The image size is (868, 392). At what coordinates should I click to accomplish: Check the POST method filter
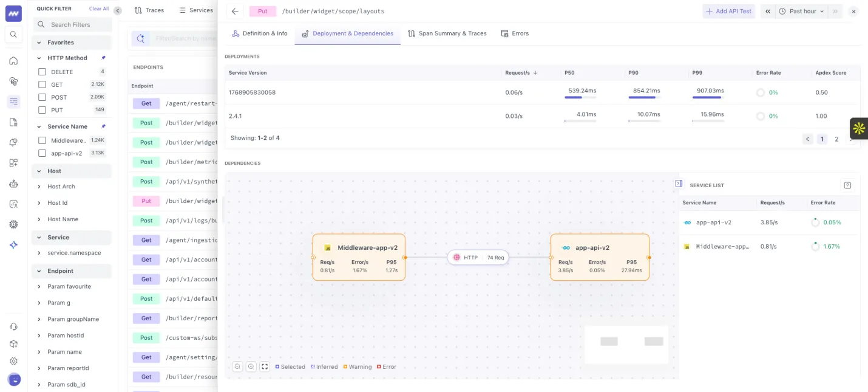[42, 97]
